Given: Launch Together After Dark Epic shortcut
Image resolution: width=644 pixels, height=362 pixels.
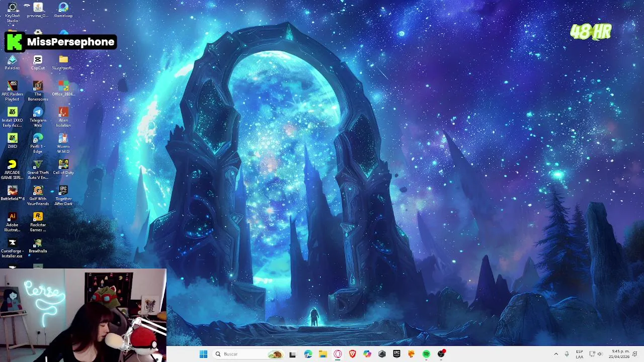Looking at the screenshot, I should [63, 196].
